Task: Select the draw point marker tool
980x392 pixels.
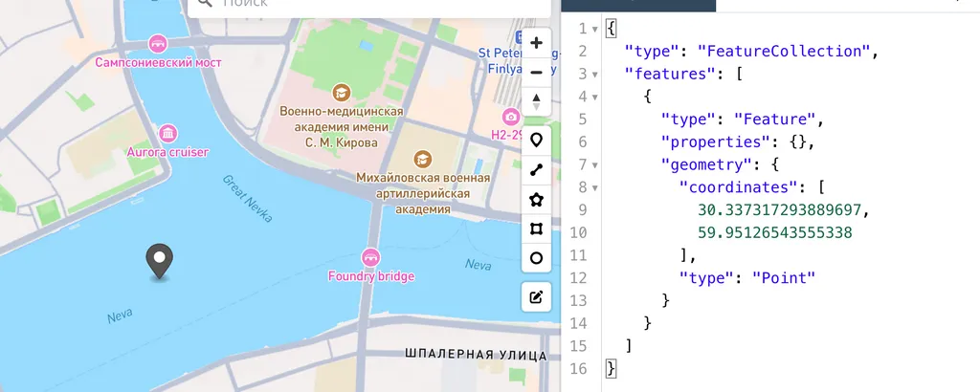Action: 536,141
